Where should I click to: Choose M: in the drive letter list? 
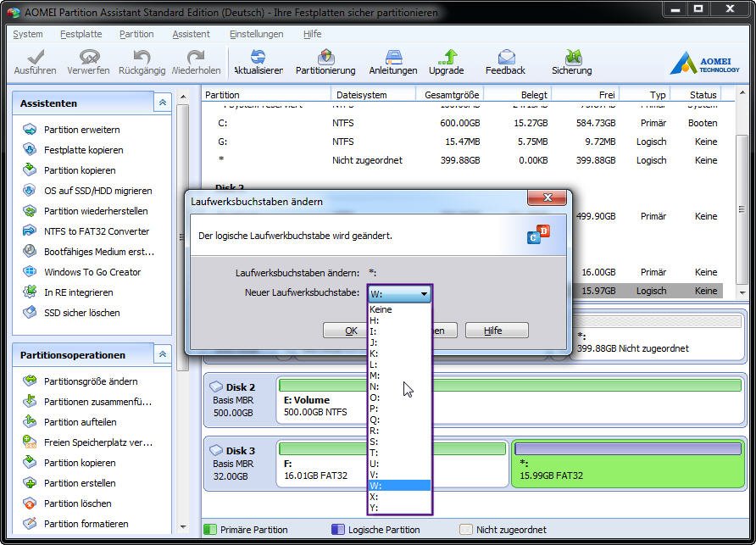pyautogui.click(x=399, y=375)
